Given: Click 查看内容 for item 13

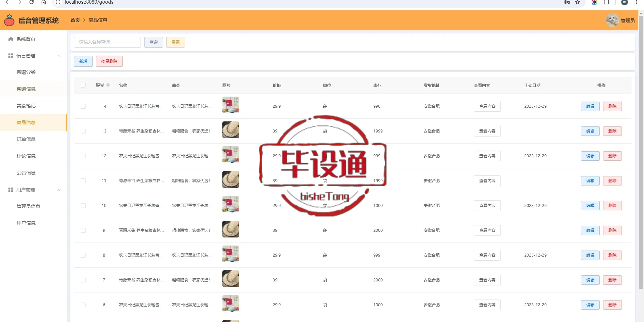Looking at the screenshot, I should click(487, 131).
